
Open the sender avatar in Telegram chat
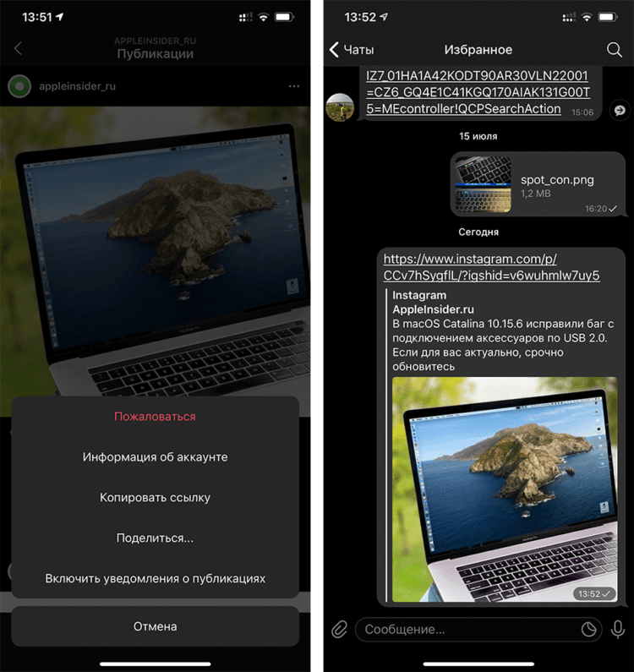click(340, 107)
